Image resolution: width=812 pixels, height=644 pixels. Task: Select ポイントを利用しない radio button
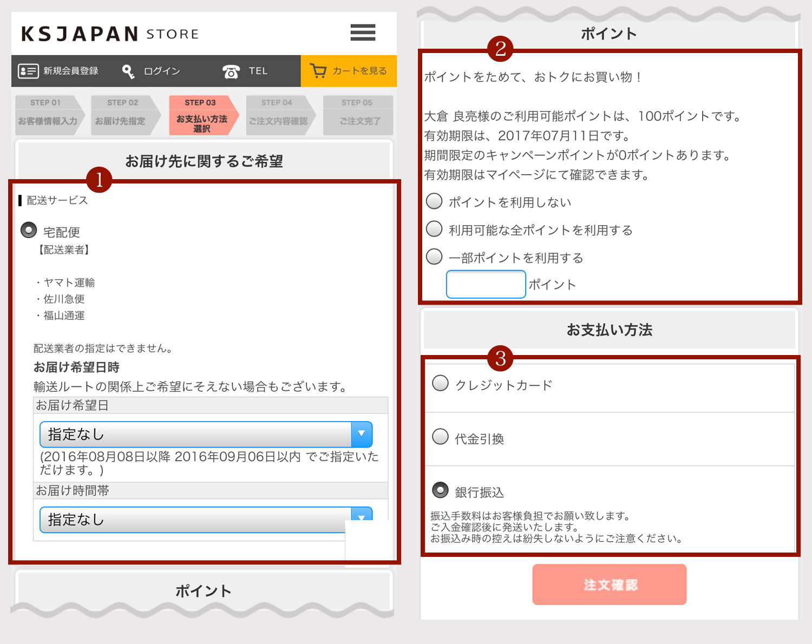(434, 201)
